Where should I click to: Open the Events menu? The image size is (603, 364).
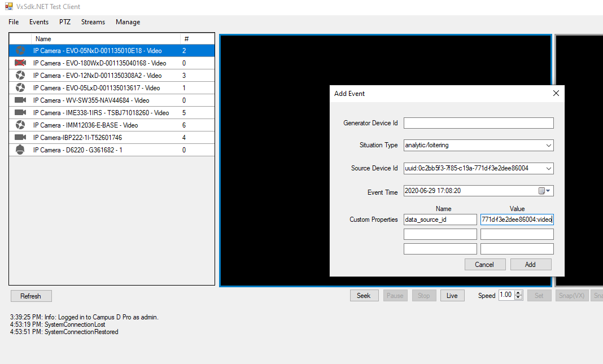(x=39, y=22)
